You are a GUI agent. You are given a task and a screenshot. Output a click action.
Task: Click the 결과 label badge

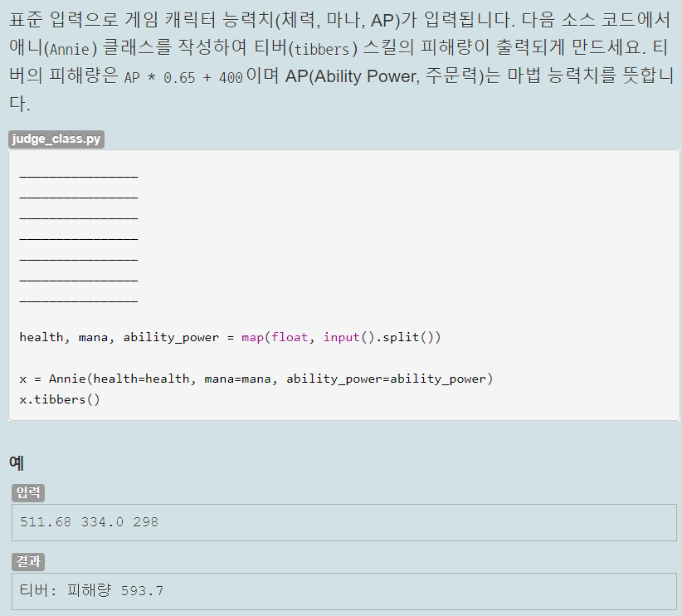click(28, 561)
